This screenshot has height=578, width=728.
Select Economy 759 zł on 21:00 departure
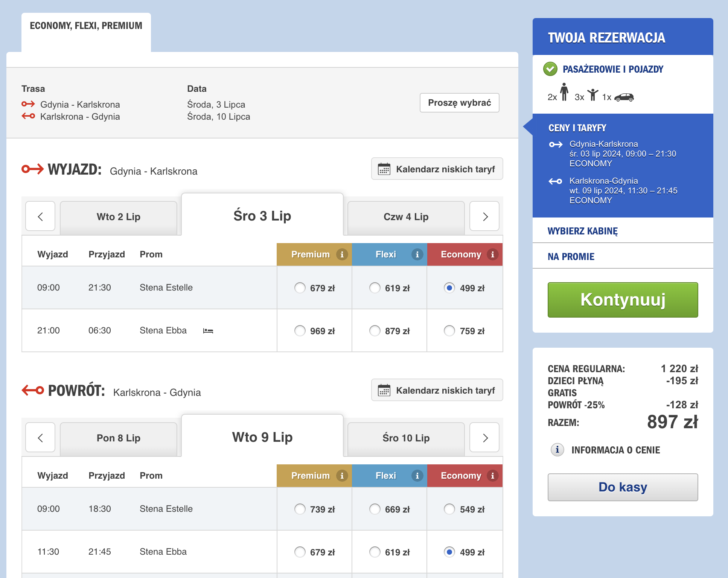(x=449, y=331)
